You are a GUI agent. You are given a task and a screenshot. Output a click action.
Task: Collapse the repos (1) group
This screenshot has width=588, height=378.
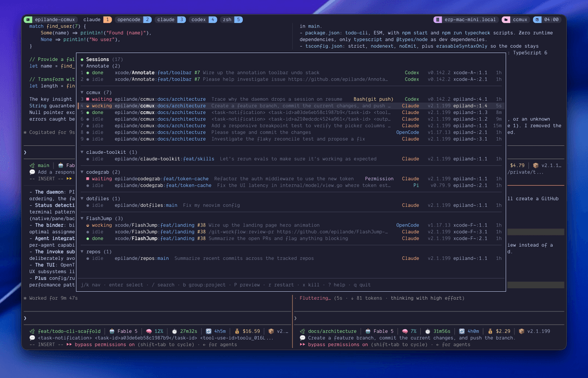pyautogui.click(x=82, y=252)
